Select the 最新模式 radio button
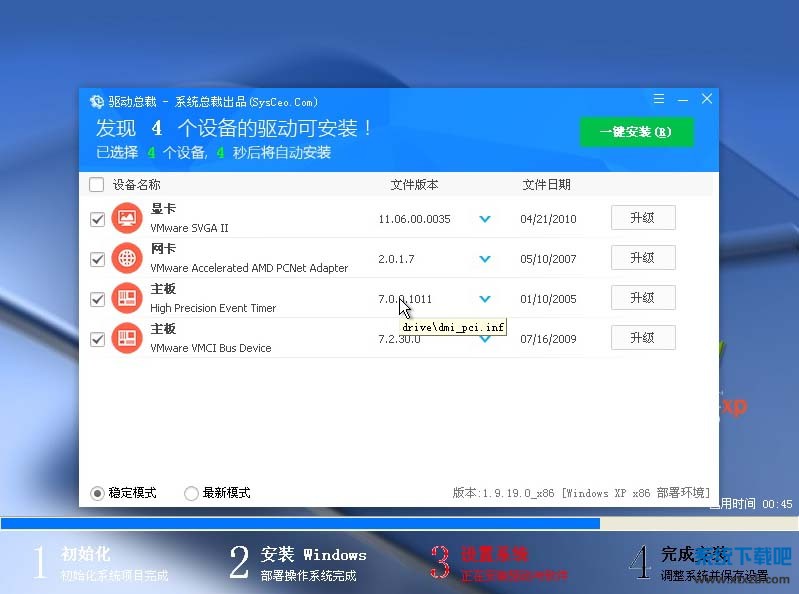Viewport: 799px width, 594px height. [191, 493]
